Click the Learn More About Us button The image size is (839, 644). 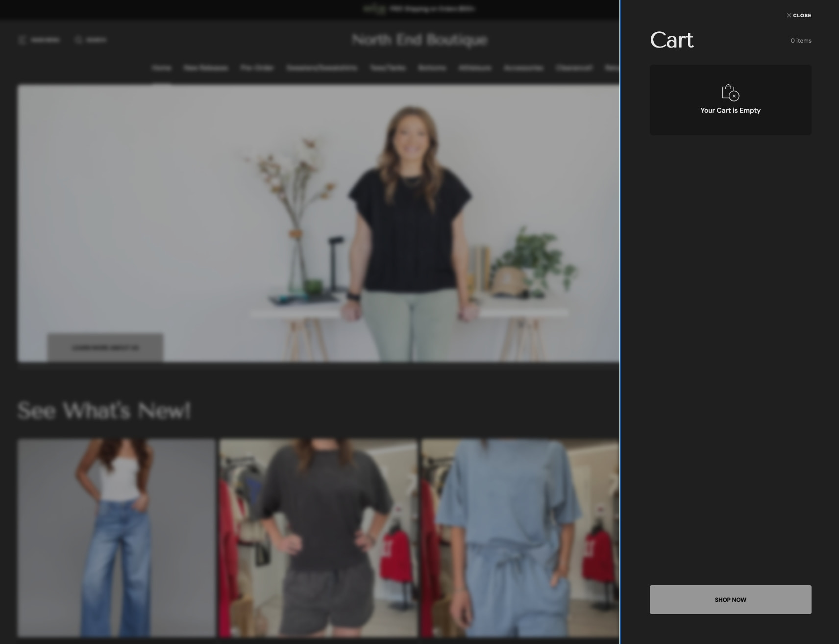tap(105, 347)
